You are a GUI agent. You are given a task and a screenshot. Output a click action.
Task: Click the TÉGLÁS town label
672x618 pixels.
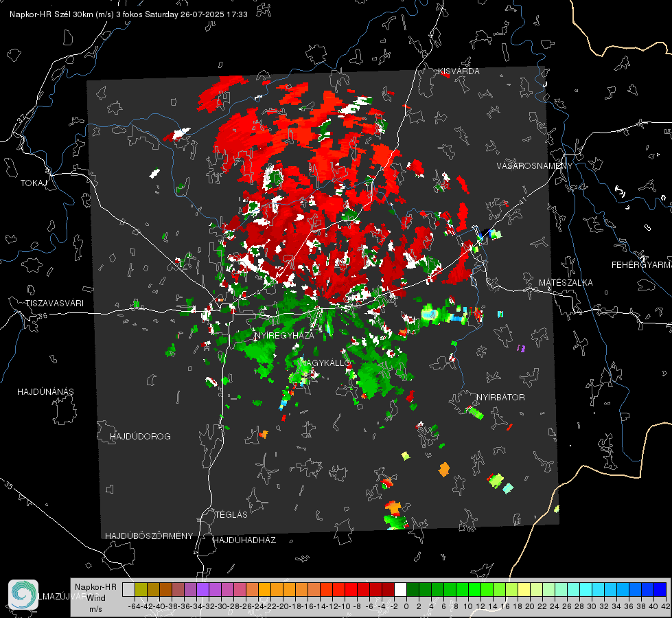[231, 515]
